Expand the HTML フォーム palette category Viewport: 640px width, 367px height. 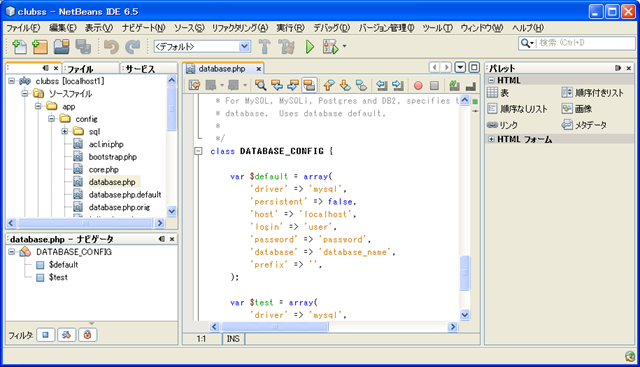pyautogui.click(x=491, y=139)
